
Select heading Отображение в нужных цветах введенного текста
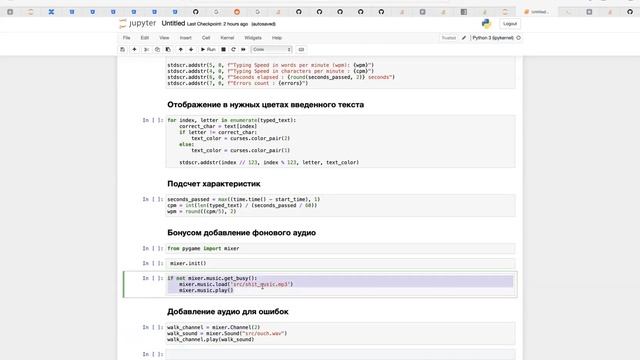click(265, 105)
